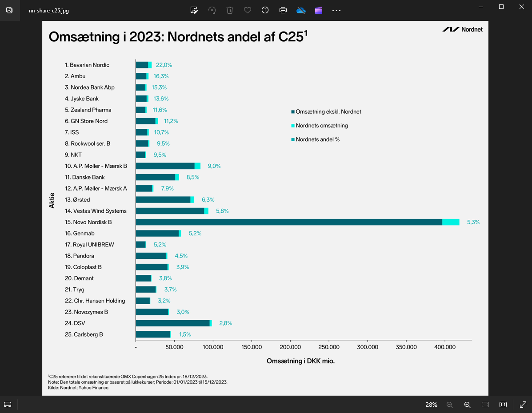Click the 3. Nordea Bank Abp label
Screen dimensions: 532x413
coord(90,87)
